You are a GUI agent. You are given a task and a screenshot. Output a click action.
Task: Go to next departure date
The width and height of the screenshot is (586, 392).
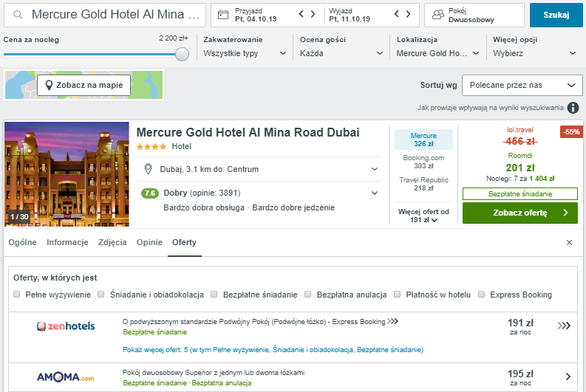pos(408,14)
